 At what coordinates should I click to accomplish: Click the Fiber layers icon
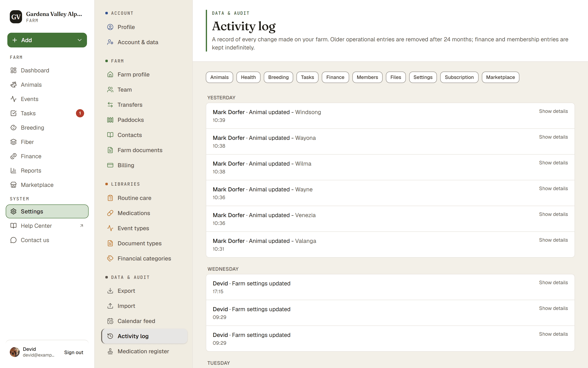click(13, 142)
